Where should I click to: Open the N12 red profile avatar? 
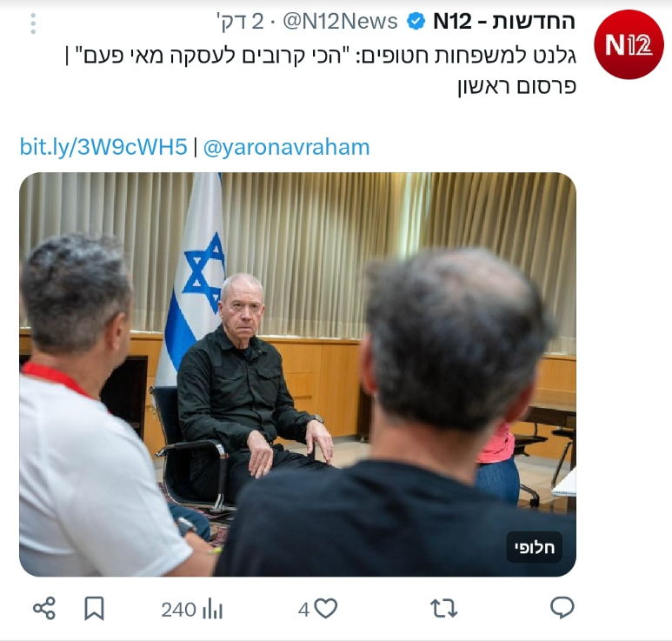[x=629, y=44]
